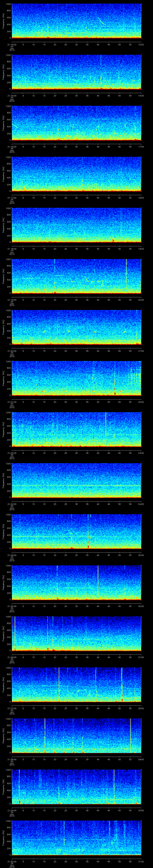Click the 1000 tick on 21:14:00 spectrogram's axis
This screenshot has width=153, height=868.
(8, 4)
